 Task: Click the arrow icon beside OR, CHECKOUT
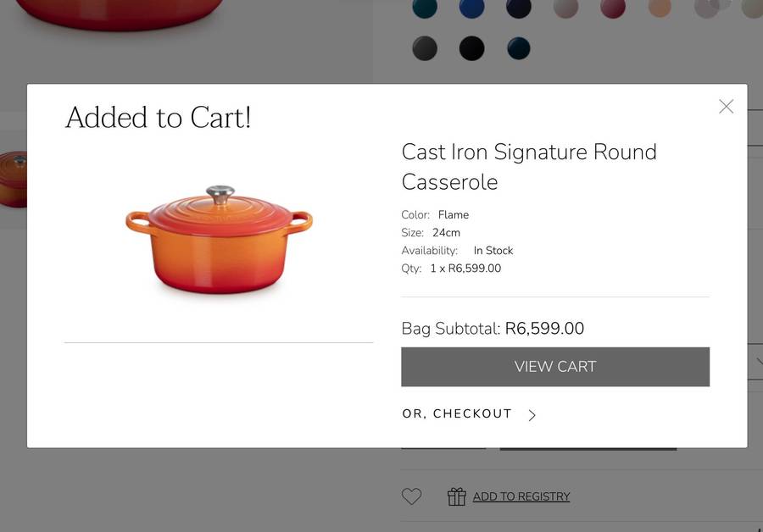[x=532, y=415]
